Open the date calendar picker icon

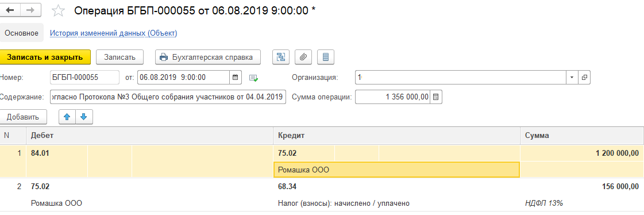(236, 77)
